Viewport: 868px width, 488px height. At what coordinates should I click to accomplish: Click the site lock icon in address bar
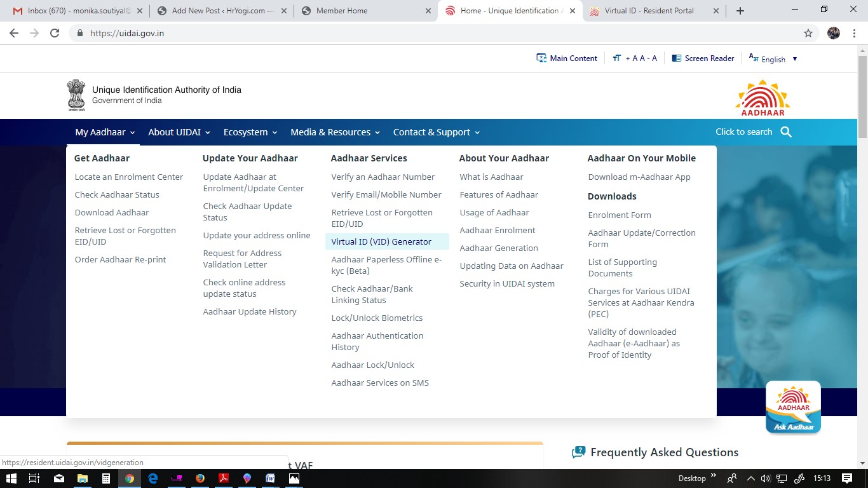[80, 33]
